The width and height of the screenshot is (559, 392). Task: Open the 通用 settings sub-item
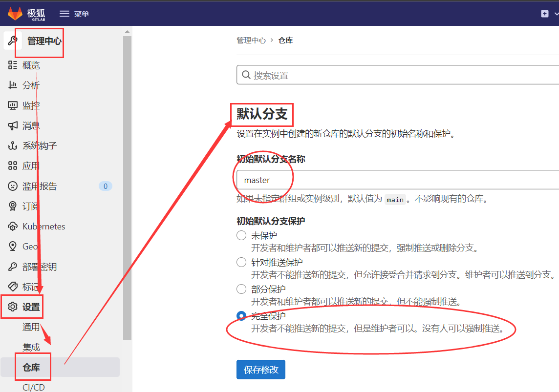(31, 327)
